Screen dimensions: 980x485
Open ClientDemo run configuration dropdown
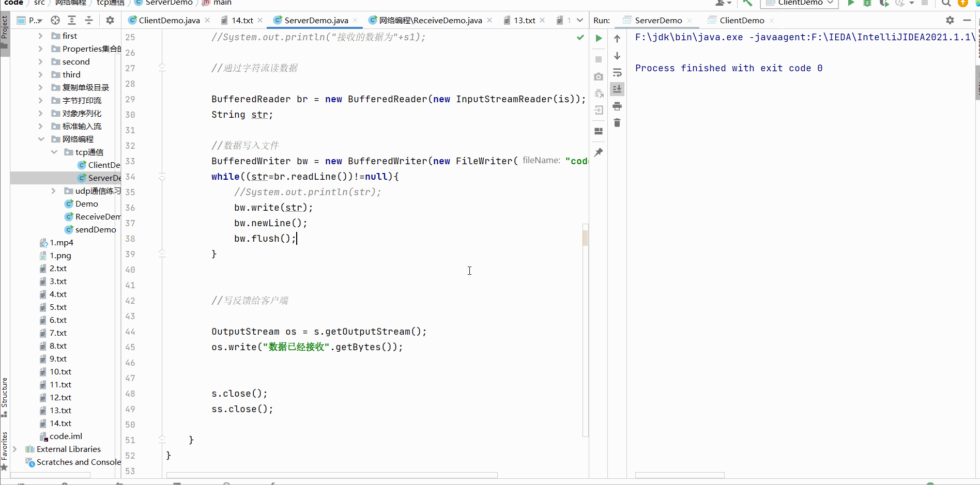pyautogui.click(x=801, y=3)
